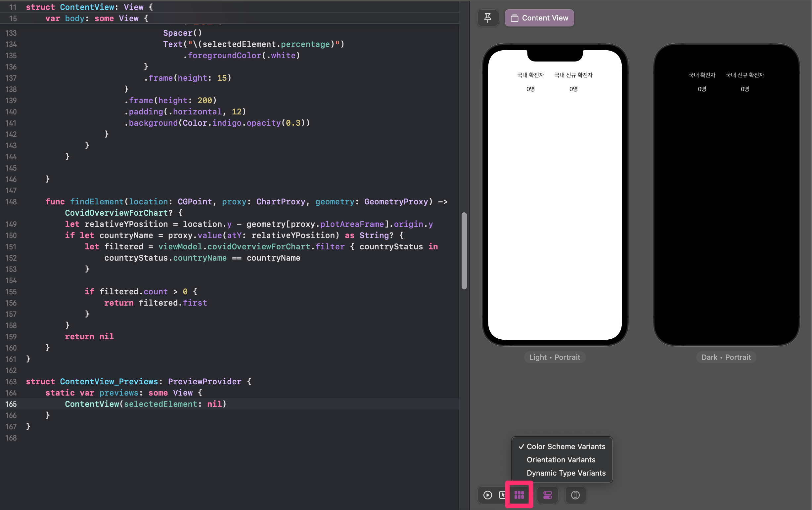Open Canvas Device Settings toggles icon
This screenshot has height=510, width=812.
point(548,495)
